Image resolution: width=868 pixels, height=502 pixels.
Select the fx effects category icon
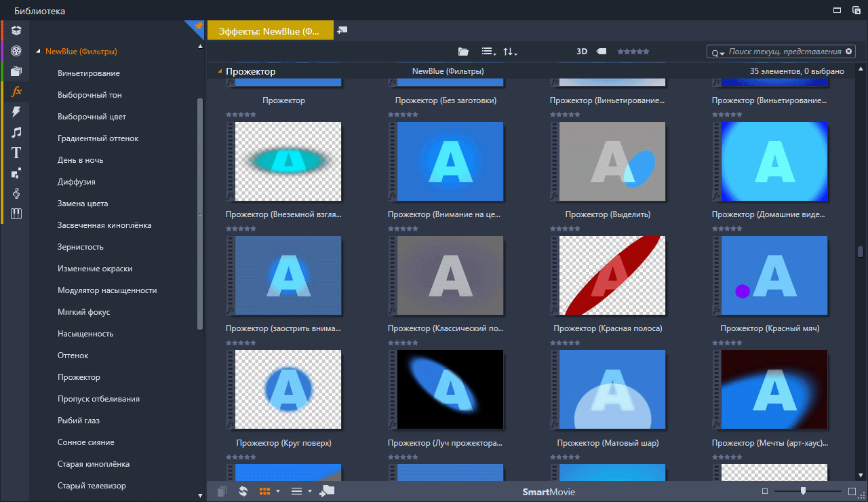(17, 91)
